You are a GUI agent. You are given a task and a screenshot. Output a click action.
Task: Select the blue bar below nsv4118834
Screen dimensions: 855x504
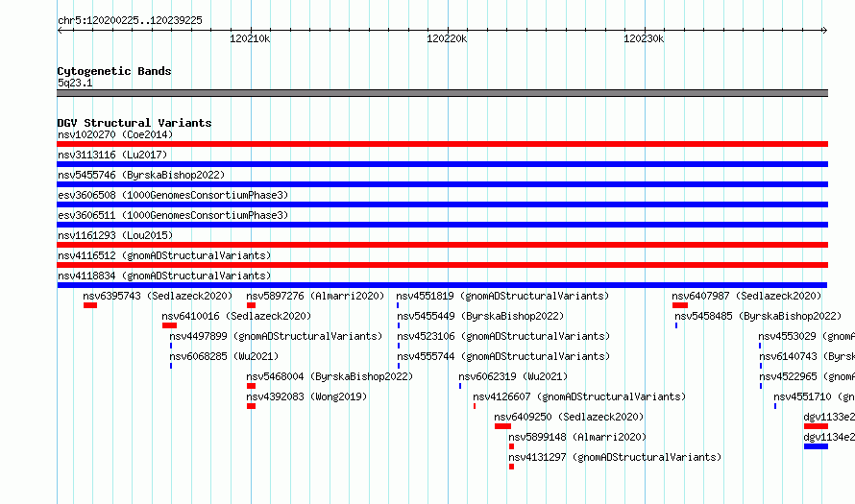[442, 285]
